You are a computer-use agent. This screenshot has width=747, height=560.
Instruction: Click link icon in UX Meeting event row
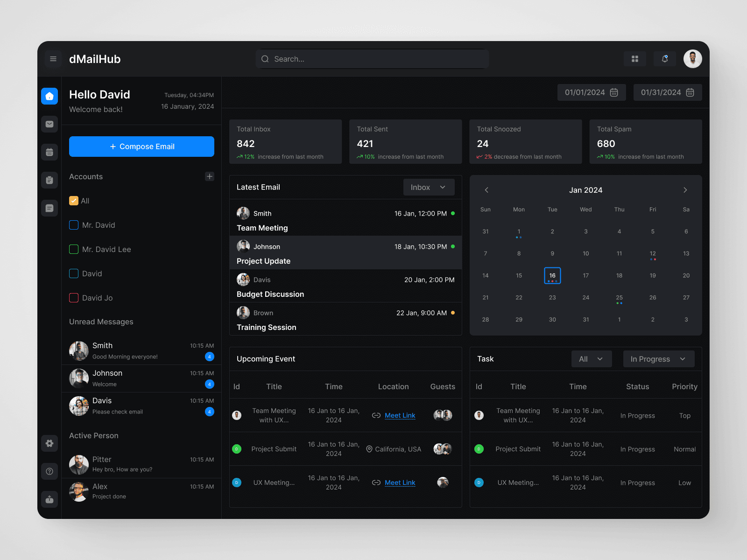tap(376, 483)
